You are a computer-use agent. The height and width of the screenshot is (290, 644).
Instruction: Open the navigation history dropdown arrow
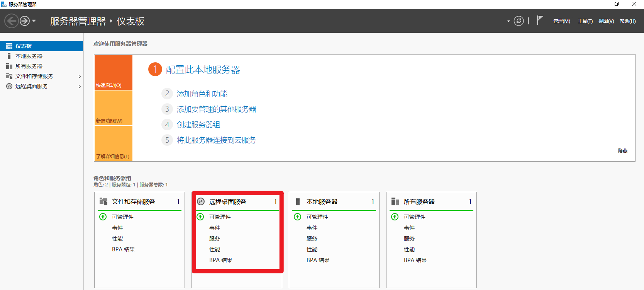tap(34, 21)
